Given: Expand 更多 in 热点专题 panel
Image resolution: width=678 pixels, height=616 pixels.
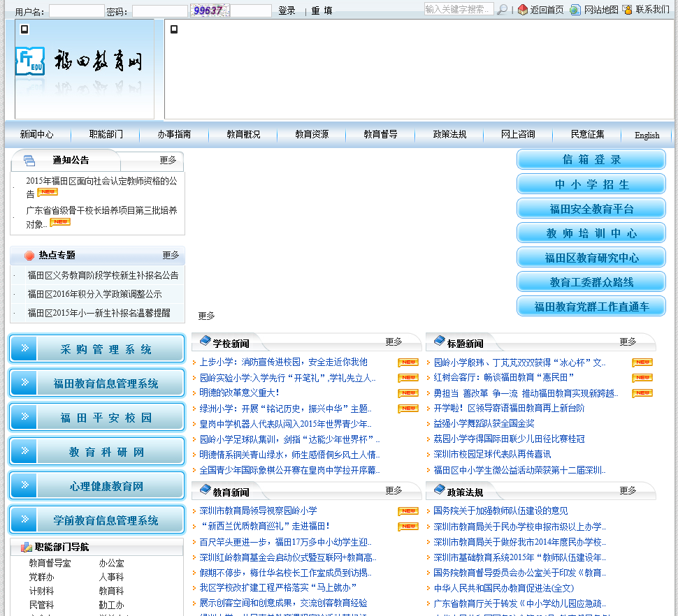Looking at the screenshot, I should 171,255.
